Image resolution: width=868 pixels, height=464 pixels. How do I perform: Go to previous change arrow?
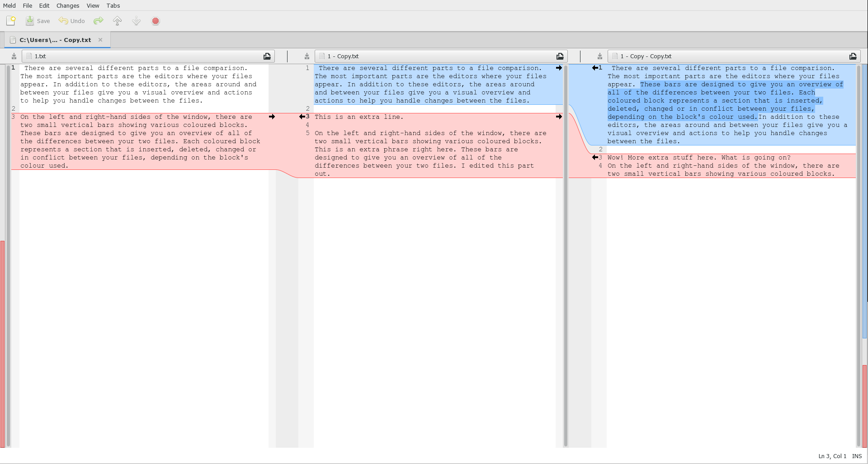tap(117, 21)
